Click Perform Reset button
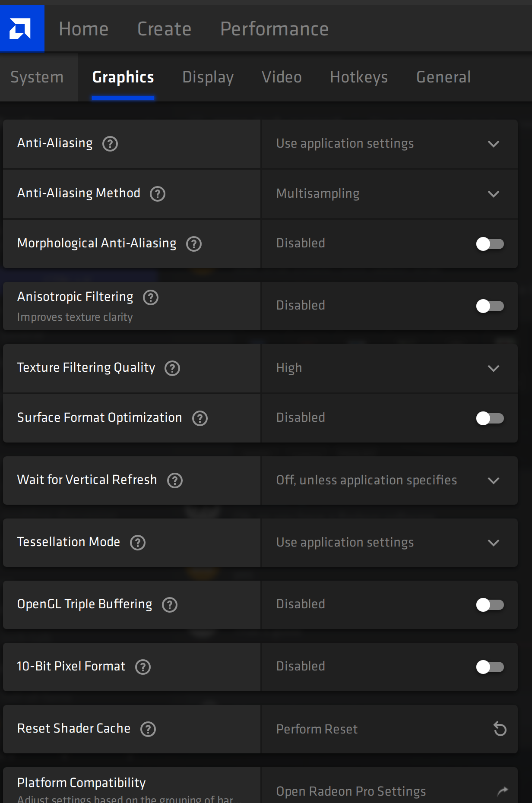 [317, 729]
